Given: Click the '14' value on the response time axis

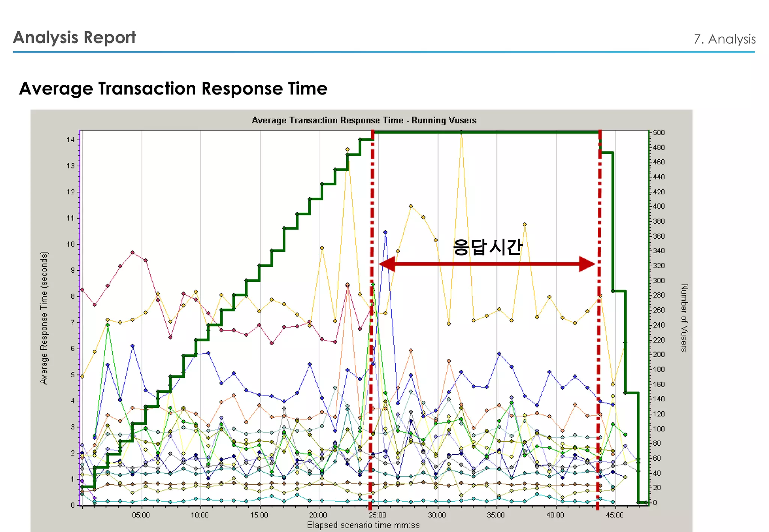Looking at the screenshot, I should coord(71,140).
